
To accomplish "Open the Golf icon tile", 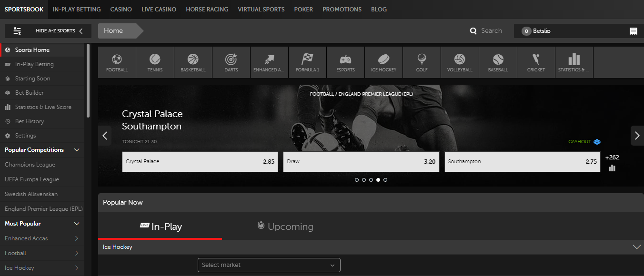I will pos(422,62).
